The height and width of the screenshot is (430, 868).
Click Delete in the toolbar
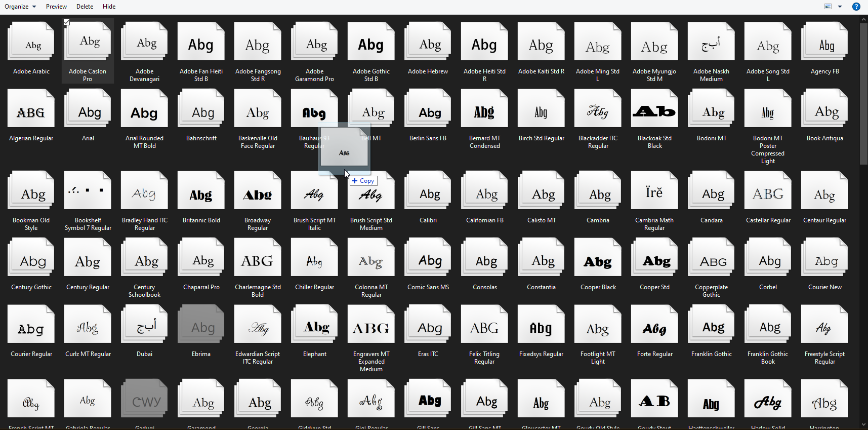(x=85, y=7)
